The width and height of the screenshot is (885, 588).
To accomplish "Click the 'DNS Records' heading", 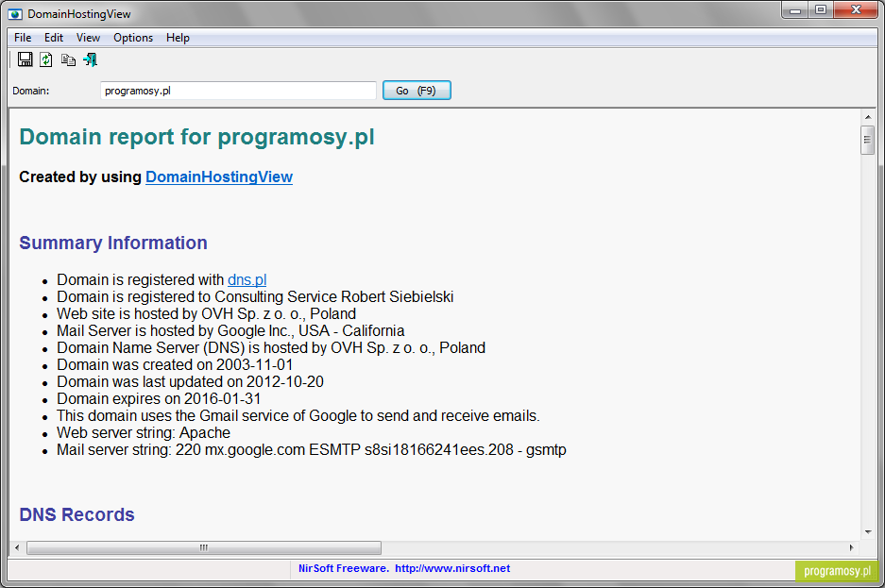I will (x=77, y=514).
